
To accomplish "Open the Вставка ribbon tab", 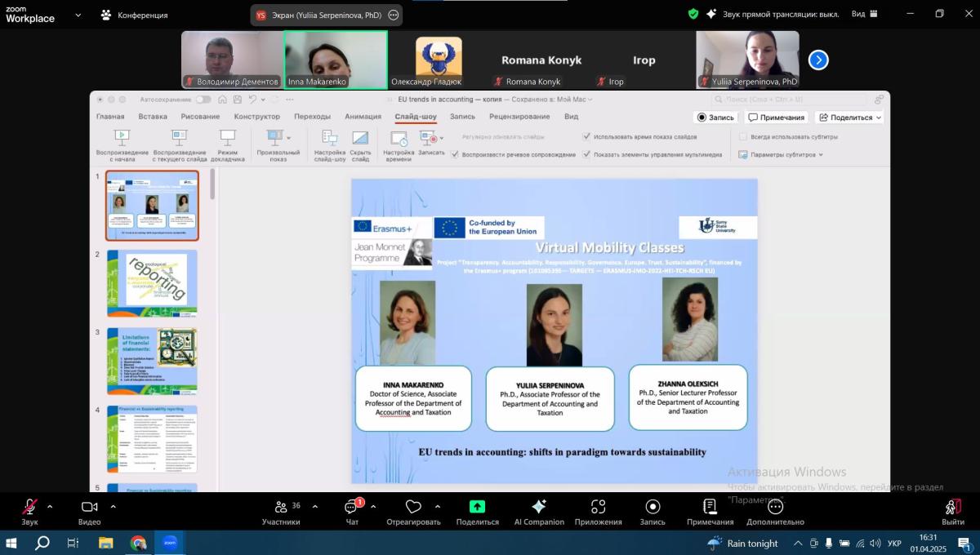I will (x=153, y=117).
